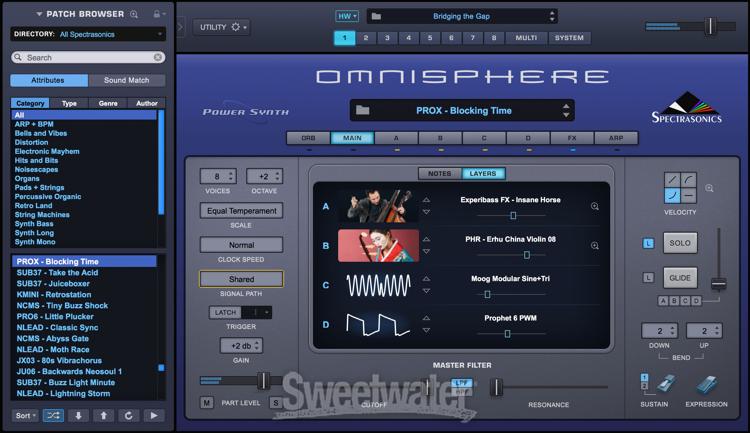Click the Sustain pedal icon

coord(665,384)
